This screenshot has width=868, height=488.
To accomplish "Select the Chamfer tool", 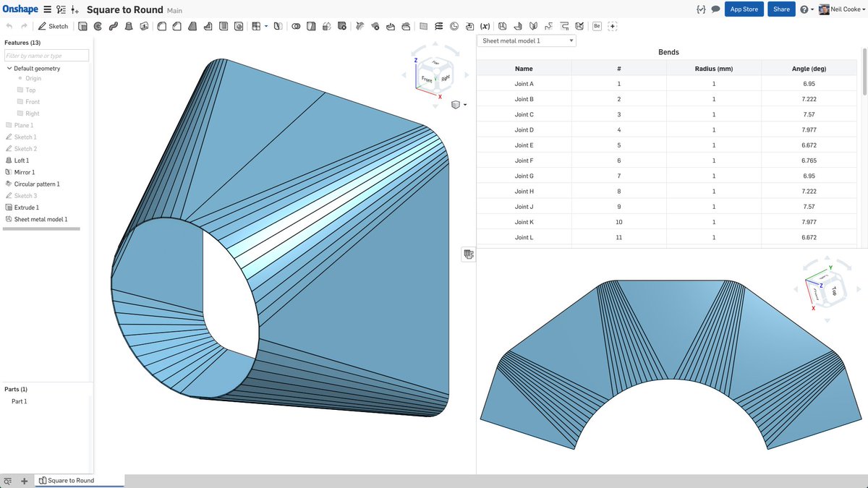I will point(176,26).
